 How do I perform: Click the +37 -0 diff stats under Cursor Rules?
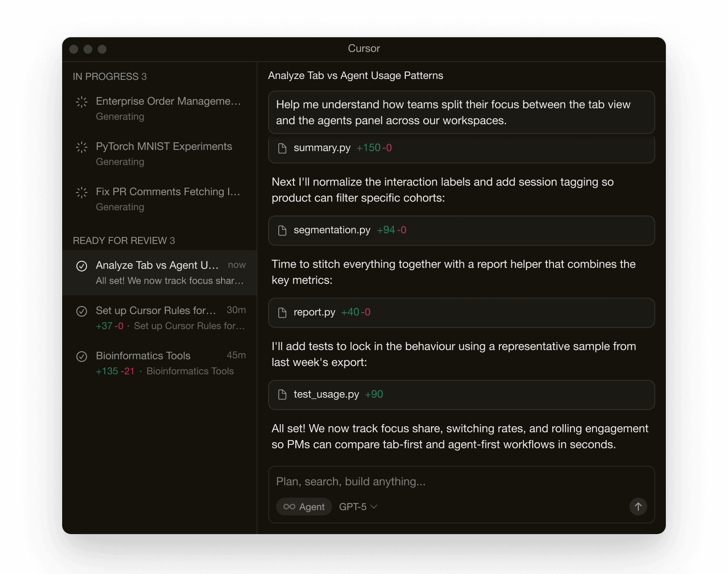coord(110,326)
